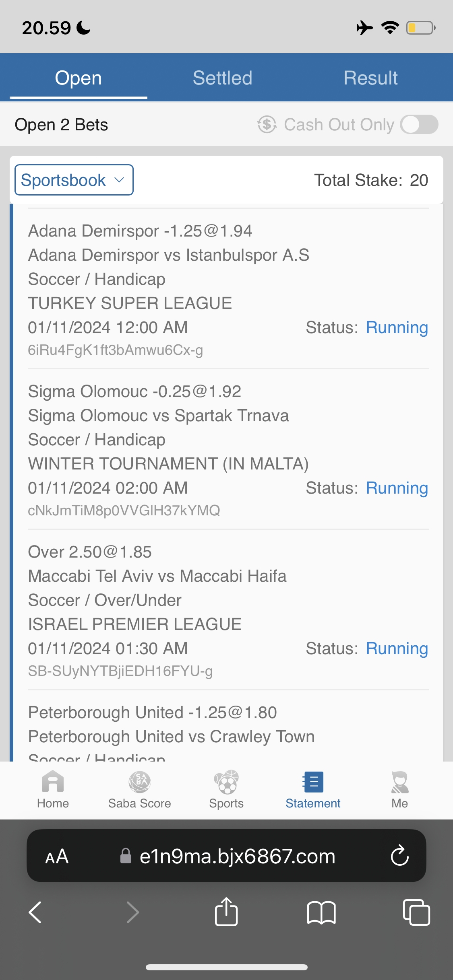Open Safari bookmarks book icon
The image size is (453, 980).
click(x=321, y=912)
